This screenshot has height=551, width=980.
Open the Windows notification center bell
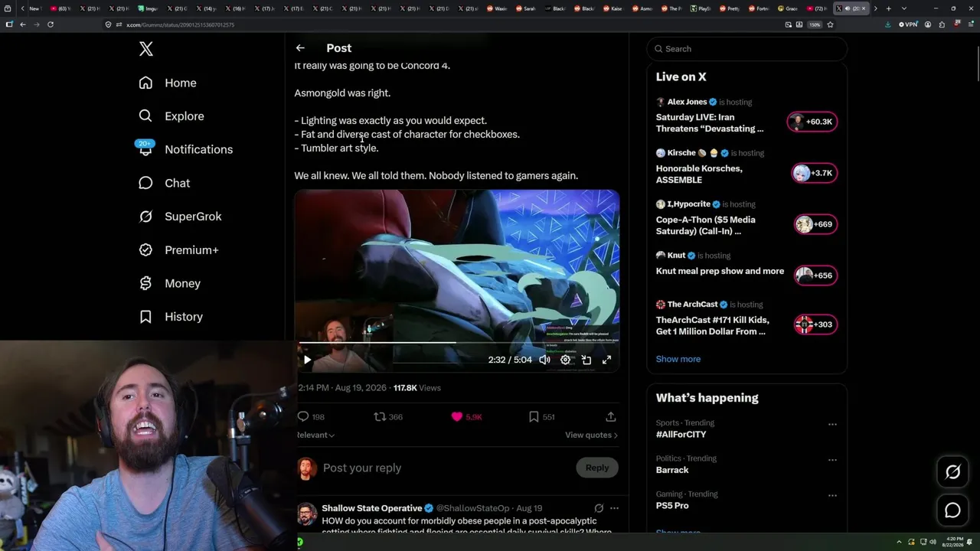point(970,542)
